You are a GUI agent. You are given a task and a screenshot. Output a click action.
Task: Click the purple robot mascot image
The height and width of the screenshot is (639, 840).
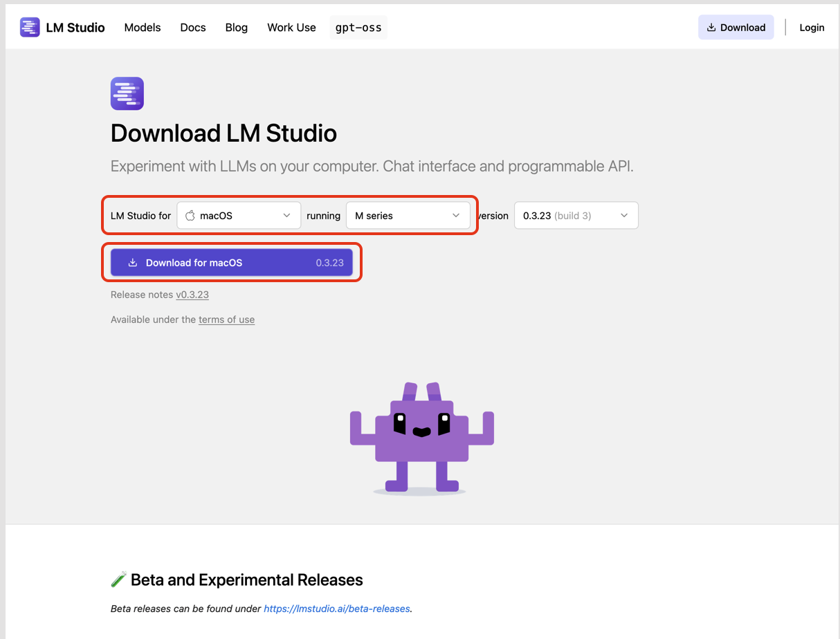click(x=421, y=437)
